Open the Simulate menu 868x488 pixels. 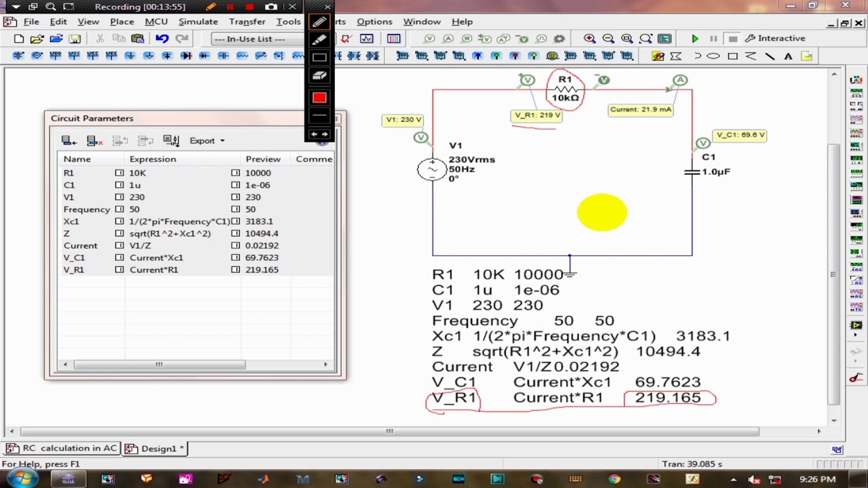(198, 22)
